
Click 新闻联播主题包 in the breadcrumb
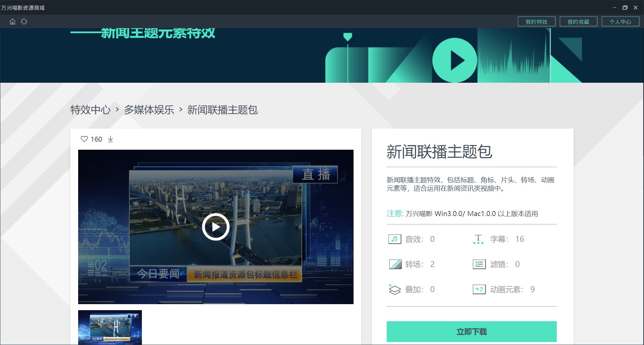click(222, 110)
